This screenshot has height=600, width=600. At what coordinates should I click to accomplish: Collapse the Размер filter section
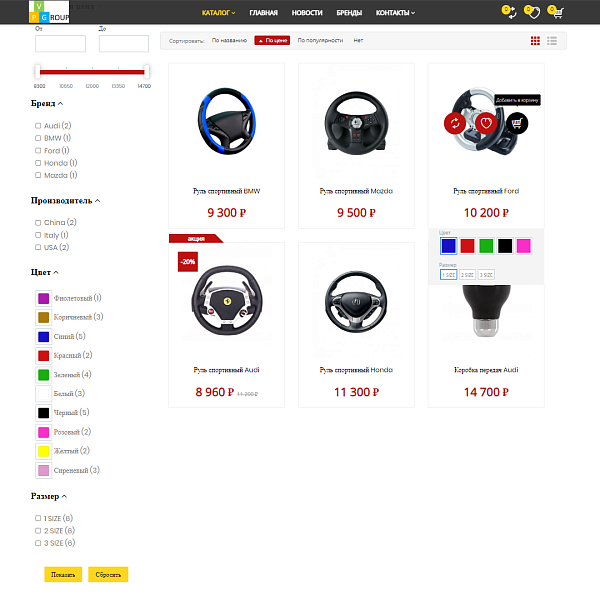point(49,496)
